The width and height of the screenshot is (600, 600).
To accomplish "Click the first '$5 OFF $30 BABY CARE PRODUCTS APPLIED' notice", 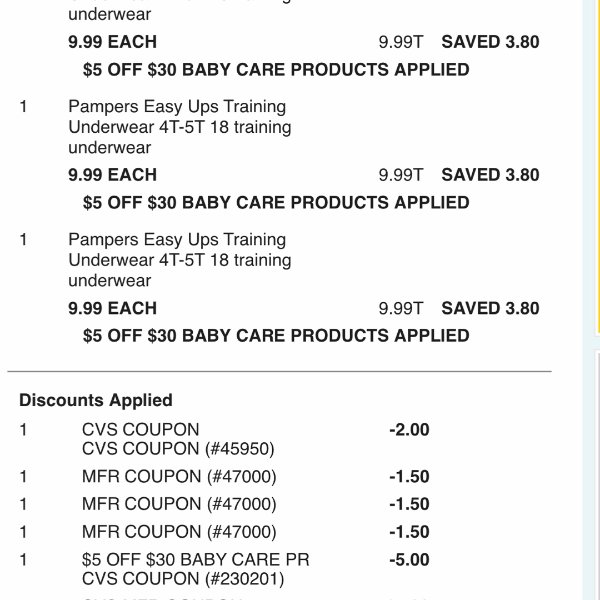I will coord(276,70).
